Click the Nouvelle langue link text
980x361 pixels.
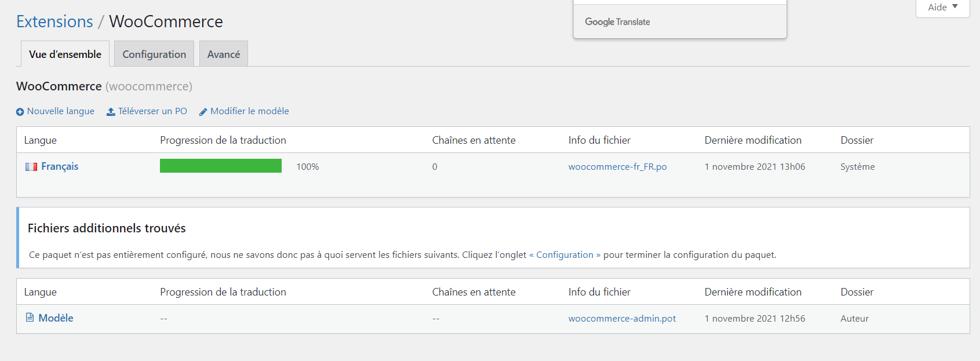point(61,111)
